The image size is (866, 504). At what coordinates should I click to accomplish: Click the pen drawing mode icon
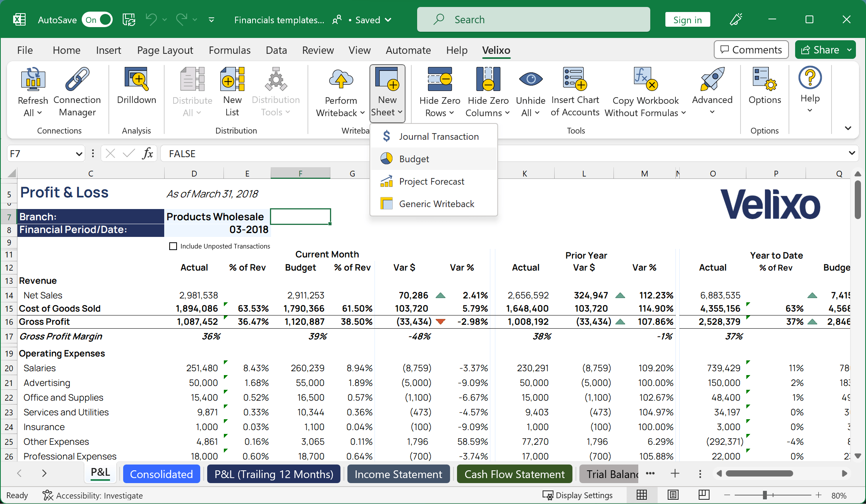736,19
